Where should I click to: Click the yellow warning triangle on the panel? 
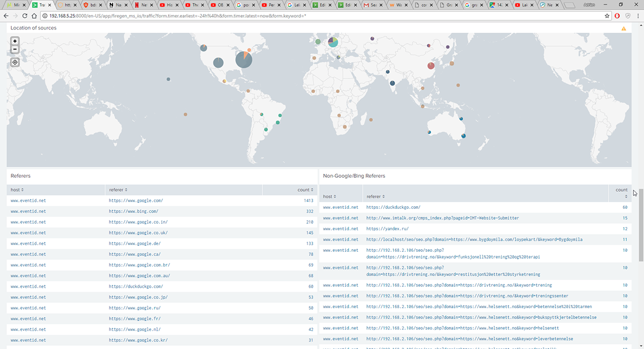coord(624,29)
